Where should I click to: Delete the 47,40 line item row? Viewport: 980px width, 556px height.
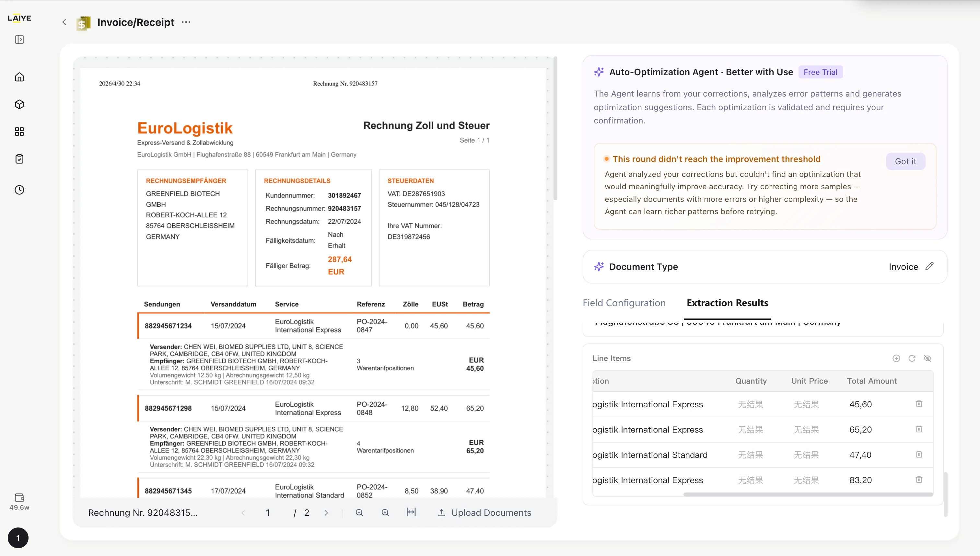click(919, 454)
